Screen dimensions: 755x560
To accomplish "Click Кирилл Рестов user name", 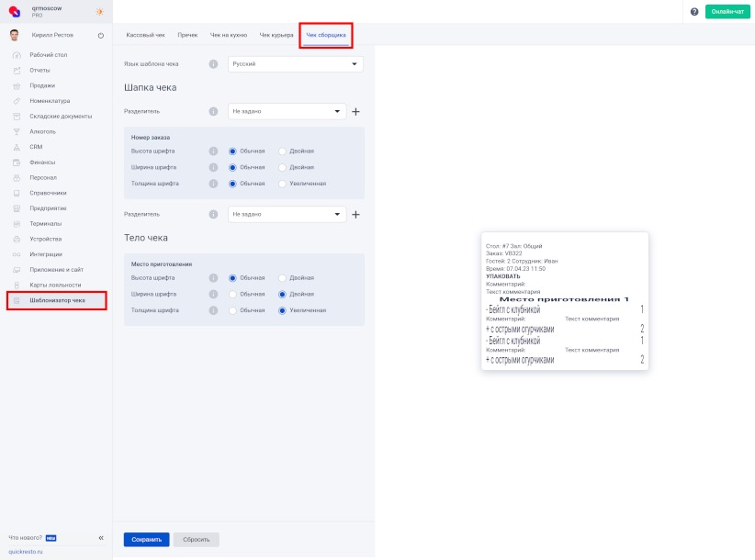I will coord(52,35).
